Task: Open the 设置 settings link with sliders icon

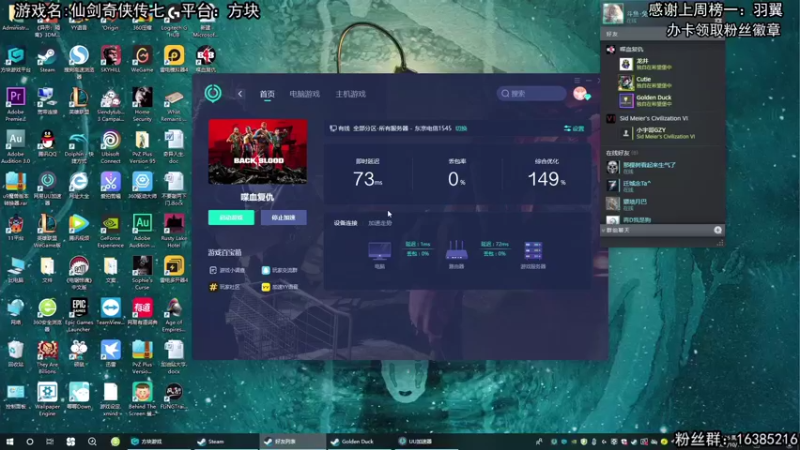Action: [x=574, y=129]
